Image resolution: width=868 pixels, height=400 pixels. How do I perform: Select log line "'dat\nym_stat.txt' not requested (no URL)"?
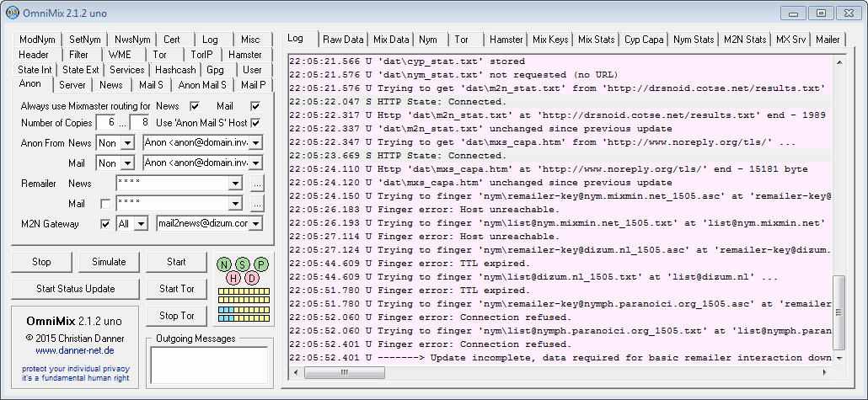(x=560, y=75)
